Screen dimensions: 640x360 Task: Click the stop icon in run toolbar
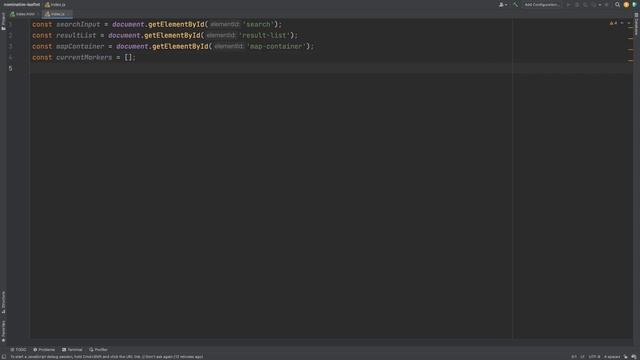click(x=607, y=5)
